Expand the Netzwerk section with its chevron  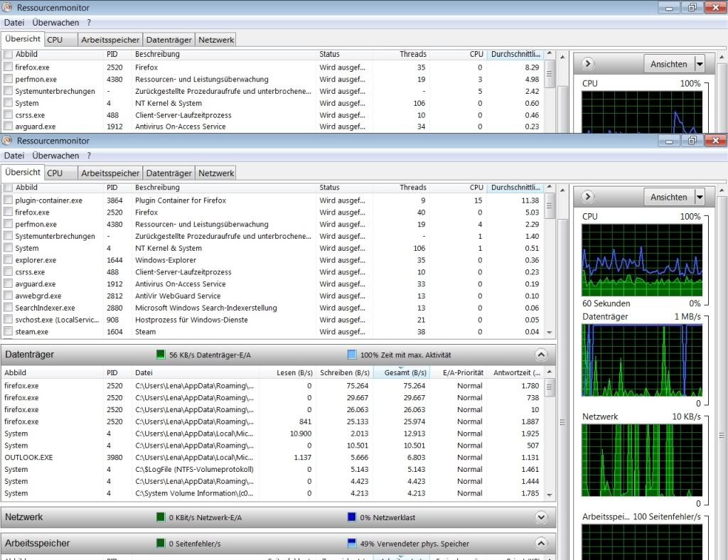click(541, 517)
